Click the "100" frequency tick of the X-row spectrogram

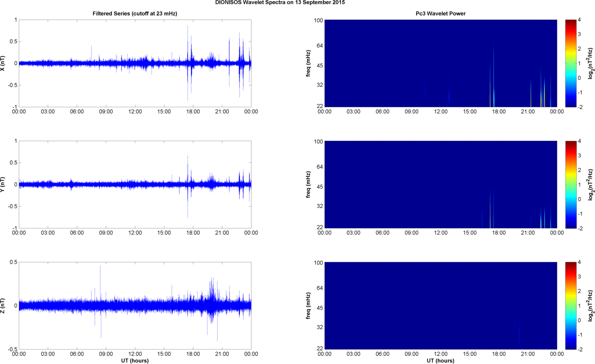click(x=318, y=20)
